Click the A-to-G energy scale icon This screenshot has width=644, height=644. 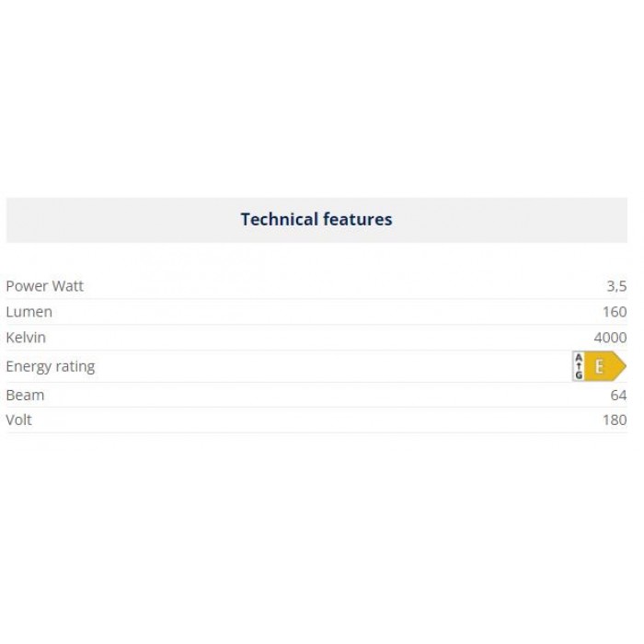(579, 366)
